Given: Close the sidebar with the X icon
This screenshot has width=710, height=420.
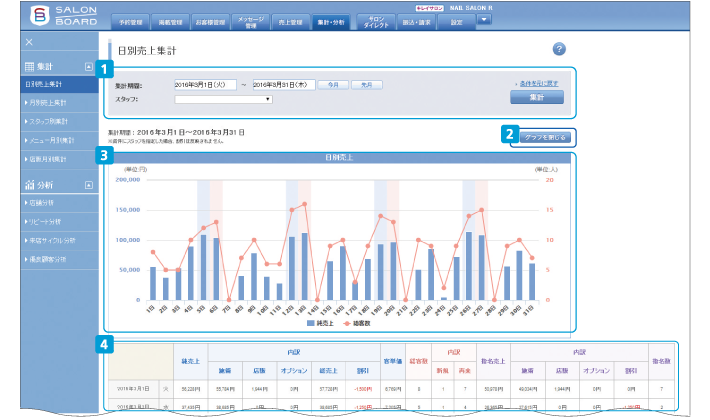Looking at the screenshot, I should [x=29, y=43].
